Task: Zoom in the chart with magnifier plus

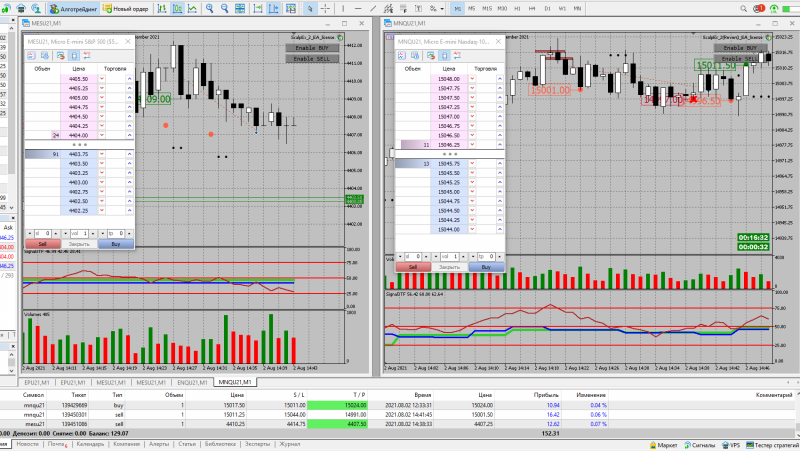Action: [209, 9]
